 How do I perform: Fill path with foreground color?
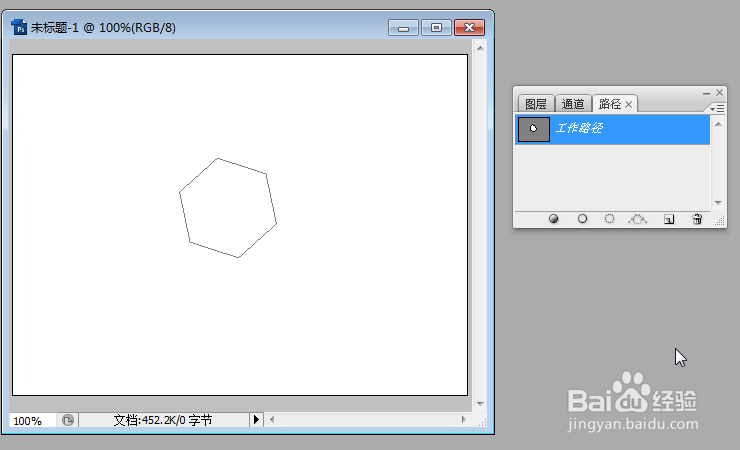pyautogui.click(x=554, y=219)
